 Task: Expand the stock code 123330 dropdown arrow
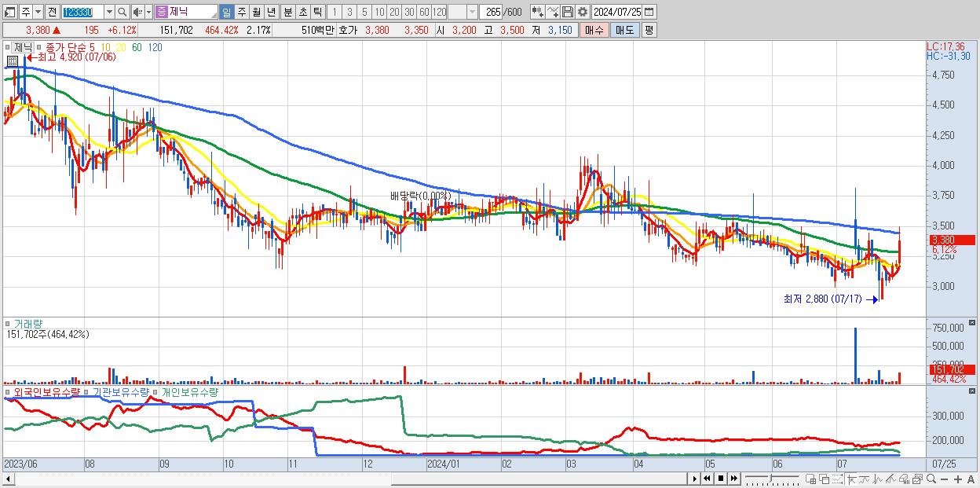pos(109,12)
